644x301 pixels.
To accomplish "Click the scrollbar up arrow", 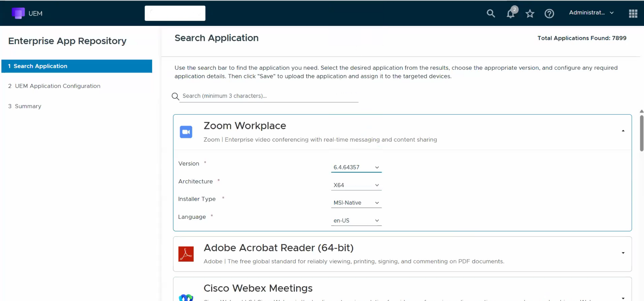I will point(641,111).
